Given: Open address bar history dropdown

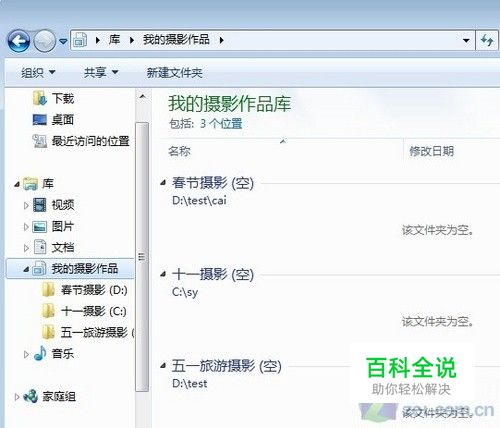Looking at the screenshot, I should pos(466,41).
